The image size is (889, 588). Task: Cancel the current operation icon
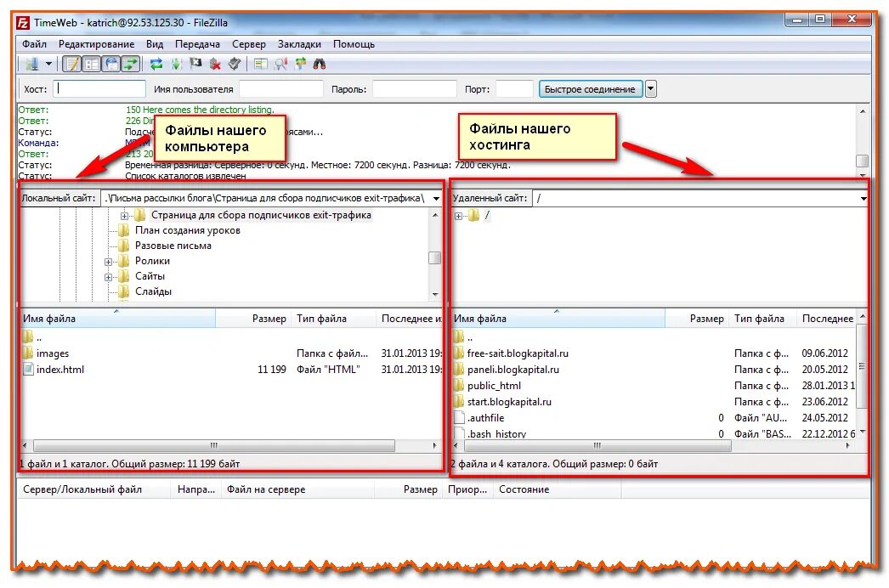point(195,64)
